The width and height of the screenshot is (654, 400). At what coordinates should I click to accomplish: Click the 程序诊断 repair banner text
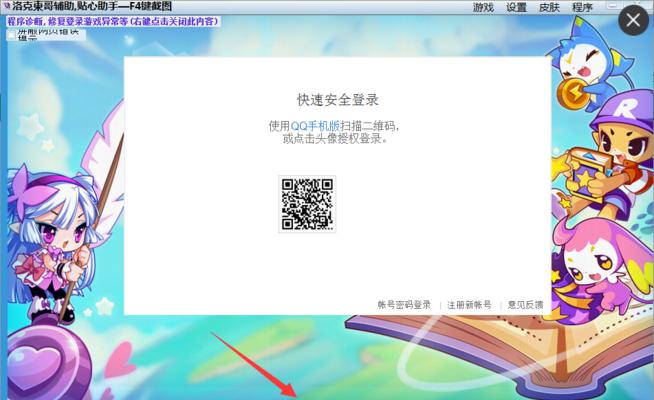coord(113,21)
